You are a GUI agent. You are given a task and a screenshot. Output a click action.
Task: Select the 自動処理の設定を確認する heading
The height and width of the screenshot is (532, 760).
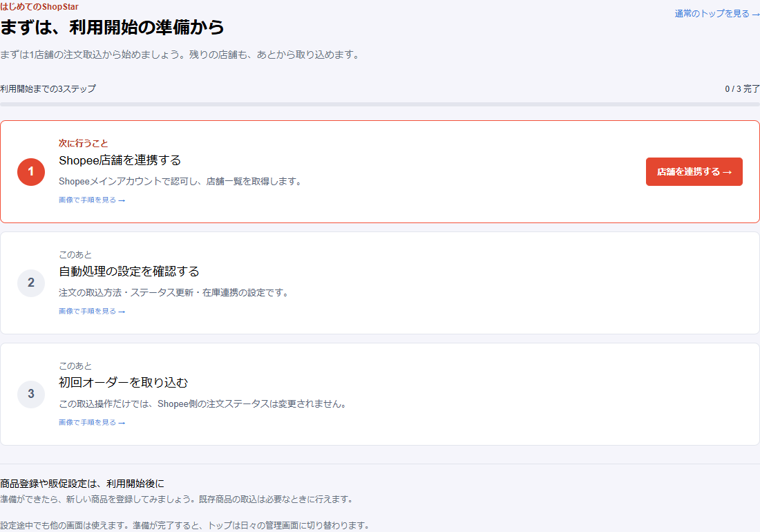[129, 272]
